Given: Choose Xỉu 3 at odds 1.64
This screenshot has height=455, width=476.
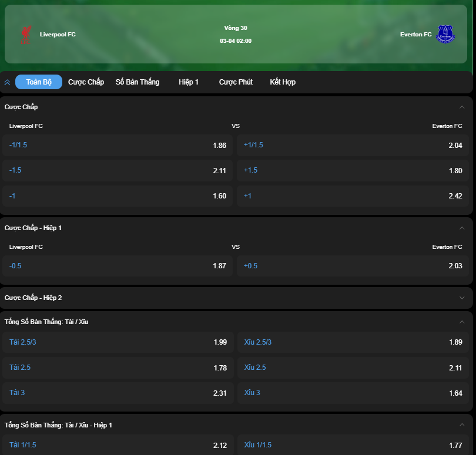Looking at the screenshot, I should 353,393.
